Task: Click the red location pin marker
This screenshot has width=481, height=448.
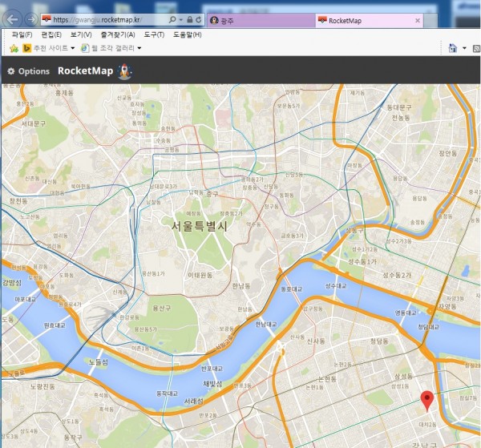Action: 427,399
